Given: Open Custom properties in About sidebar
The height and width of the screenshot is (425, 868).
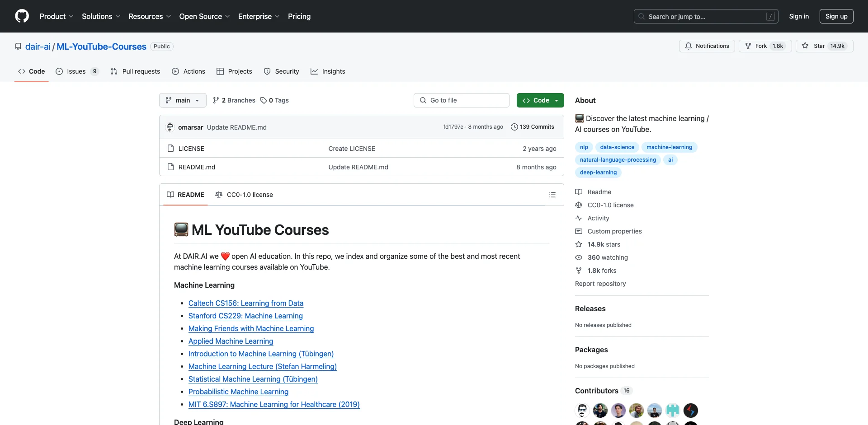Looking at the screenshot, I should point(609,231).
